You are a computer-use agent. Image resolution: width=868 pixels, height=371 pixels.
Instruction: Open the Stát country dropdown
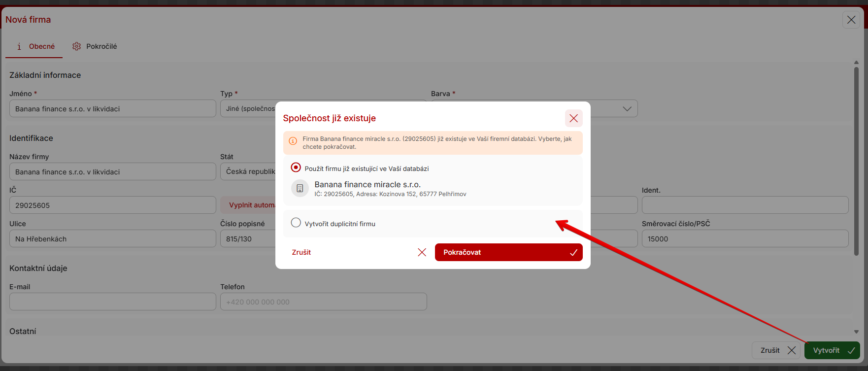[249, 171]
